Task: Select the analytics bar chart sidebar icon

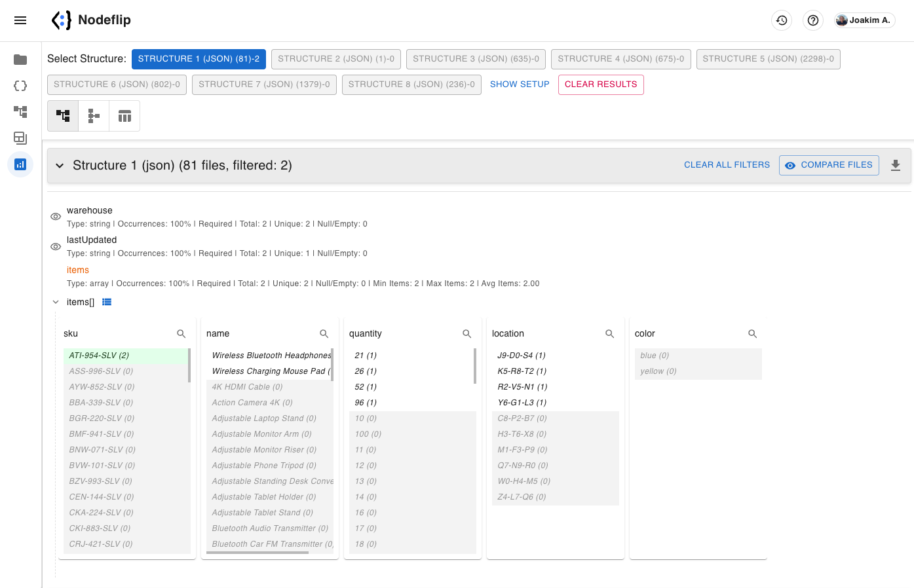Action: click(20, 164)
